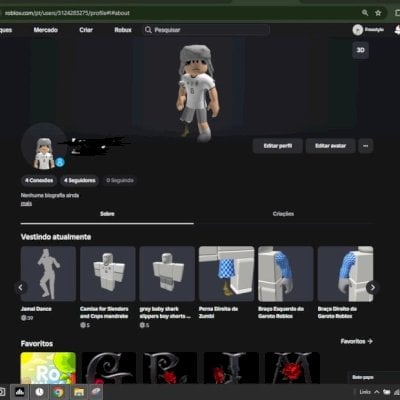Image resolution: width=400 pixels, height=400 pixels.
Task: View the 4 Seguidores list
Action: [x=80, y=180]
